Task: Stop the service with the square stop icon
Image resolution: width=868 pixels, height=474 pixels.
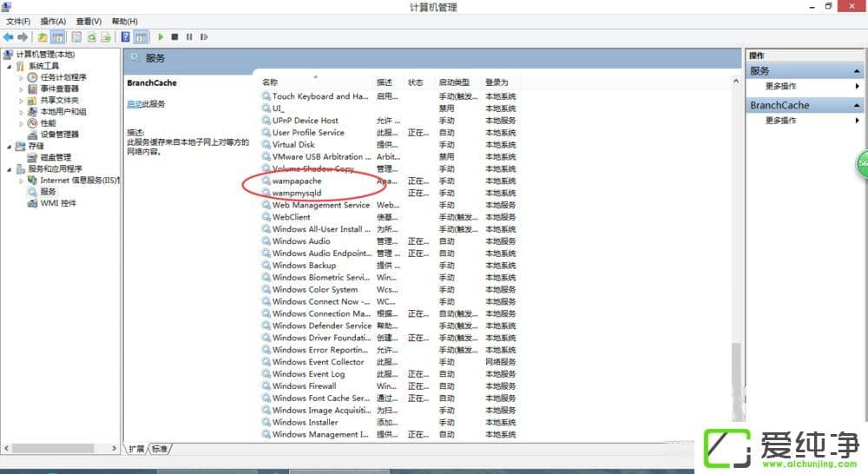Action: click(175, 36)
